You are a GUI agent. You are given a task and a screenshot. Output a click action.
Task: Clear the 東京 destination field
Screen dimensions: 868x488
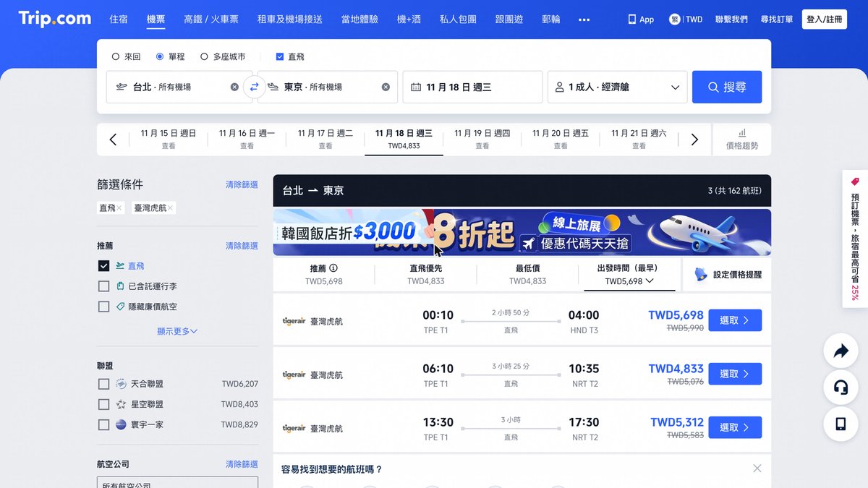click(x=386, y=87)
